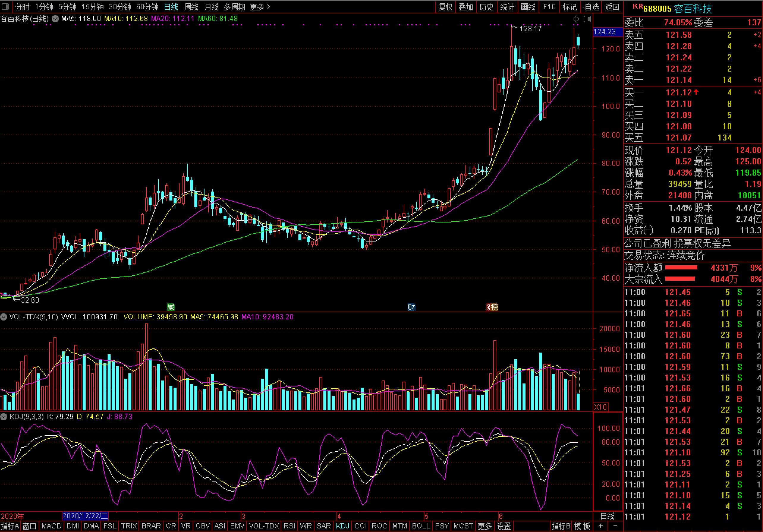763x532 pixels.
Task: Click the 财 financial report marker icon
Action: pyautogui.click(x=411, y=307)
